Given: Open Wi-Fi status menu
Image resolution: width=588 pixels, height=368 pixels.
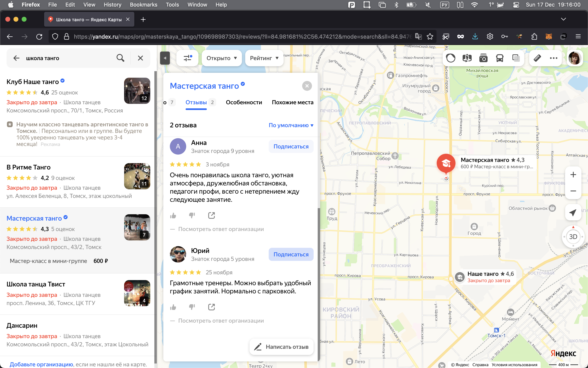Looking at the screenshot, I should pyautogui.click(x=474, y=5).
